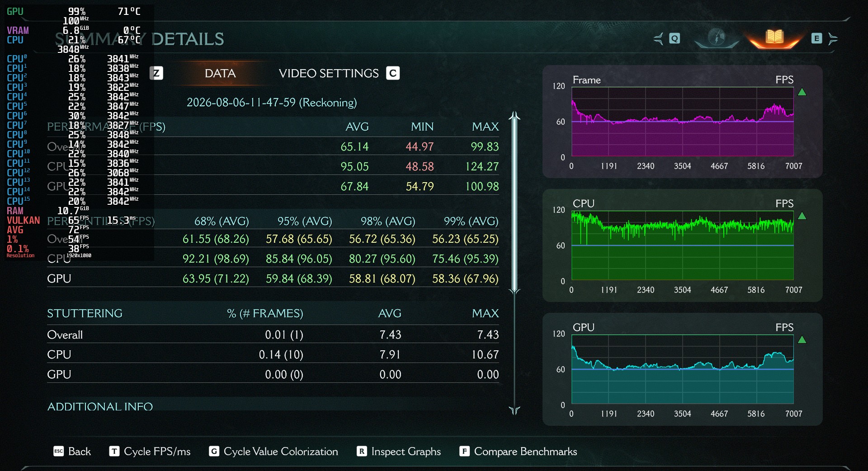868x471 pixels.
Task: Click the C key icon after VIDEO SETTINGS
Action: (x=393, y=73)
